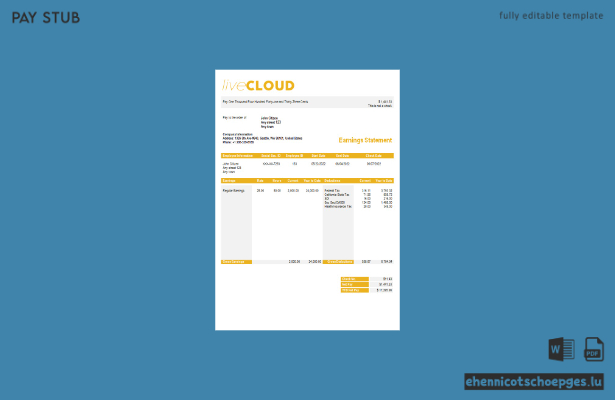This screenshot has height=400, width=615.
Task: Click the 'Earnings Statement' heading
Action: point(365,140)
